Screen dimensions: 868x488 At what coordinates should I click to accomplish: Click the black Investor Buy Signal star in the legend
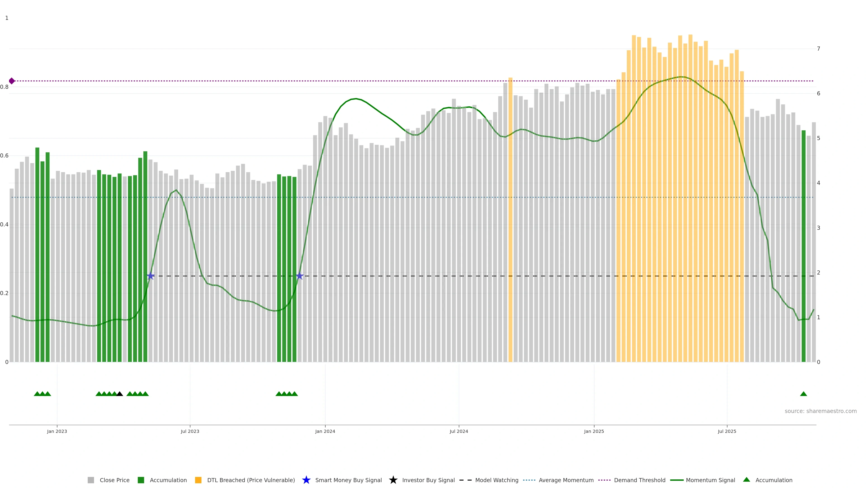[393, 480]
